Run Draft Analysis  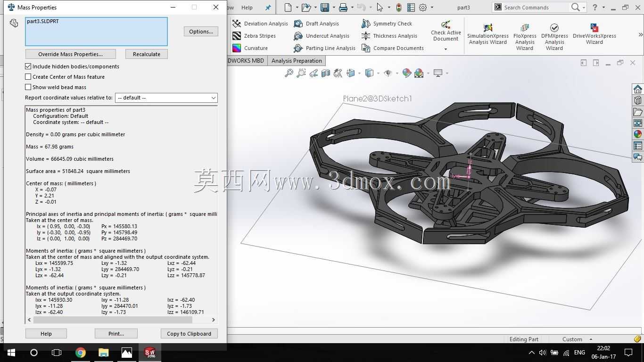coord(316,24)
